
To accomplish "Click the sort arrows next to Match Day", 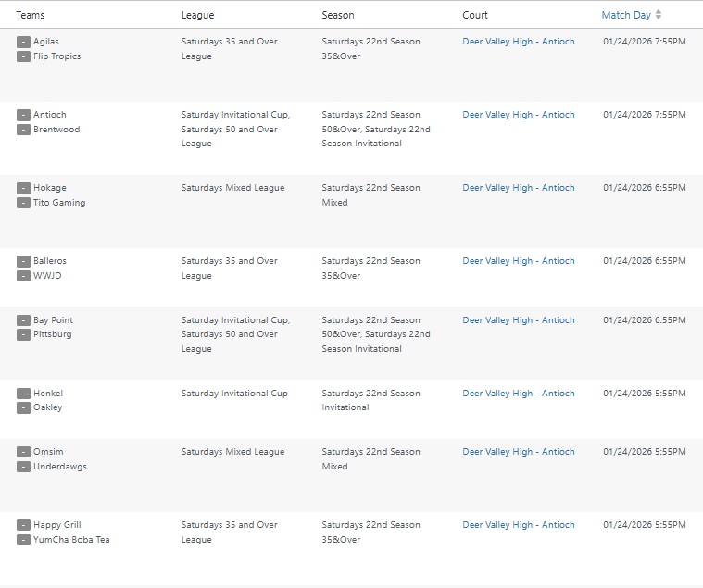I will (x=659, y=15).
